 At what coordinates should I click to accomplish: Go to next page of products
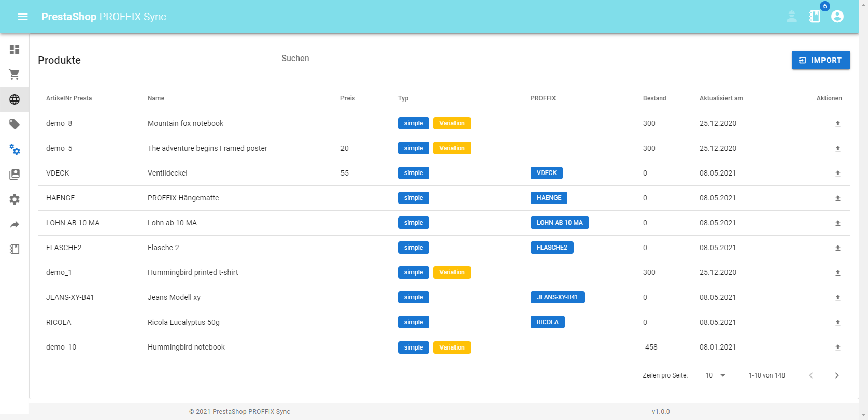pyautogui.click(x=836, y=375)
